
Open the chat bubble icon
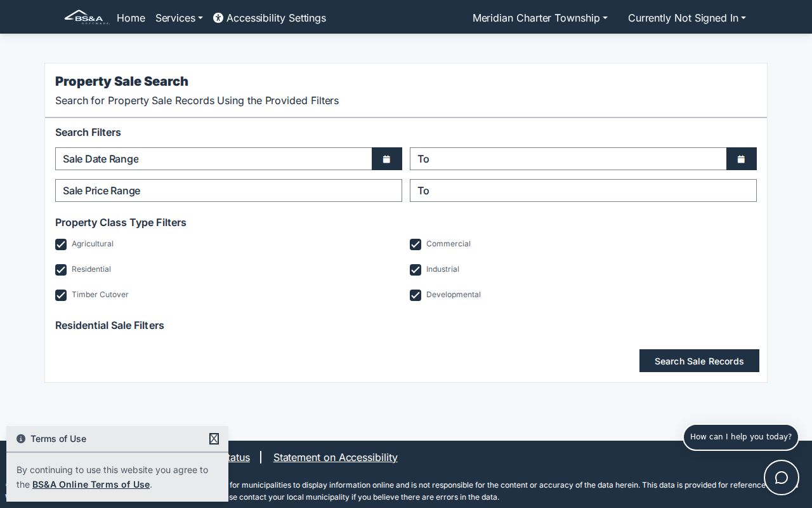click(782, 478)
